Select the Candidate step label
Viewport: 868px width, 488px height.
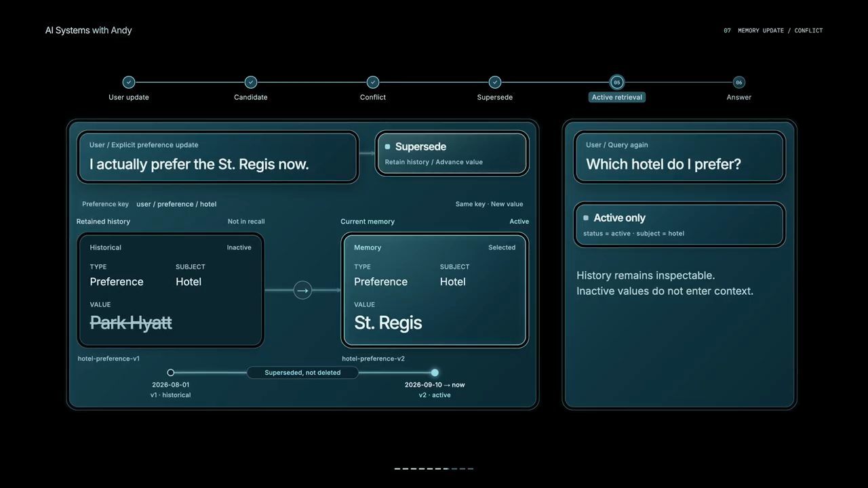[x=251, y=97]
